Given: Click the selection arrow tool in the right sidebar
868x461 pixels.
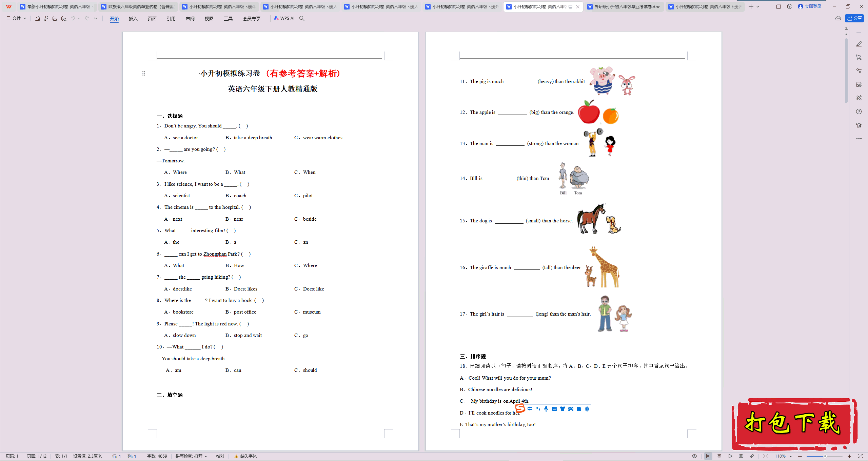Looking at the screenshot, I should click(859, 57).
